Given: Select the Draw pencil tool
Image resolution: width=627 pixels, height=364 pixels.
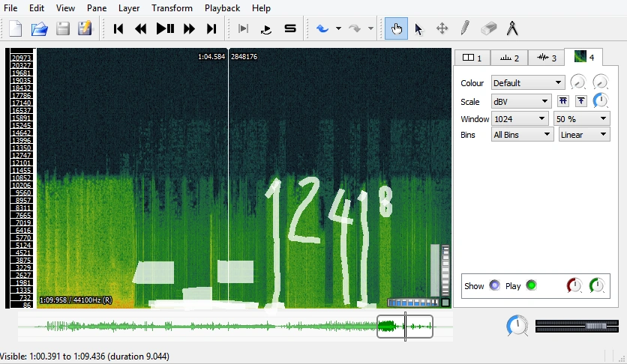Looking at the screenshot, I should pos(465,29).
